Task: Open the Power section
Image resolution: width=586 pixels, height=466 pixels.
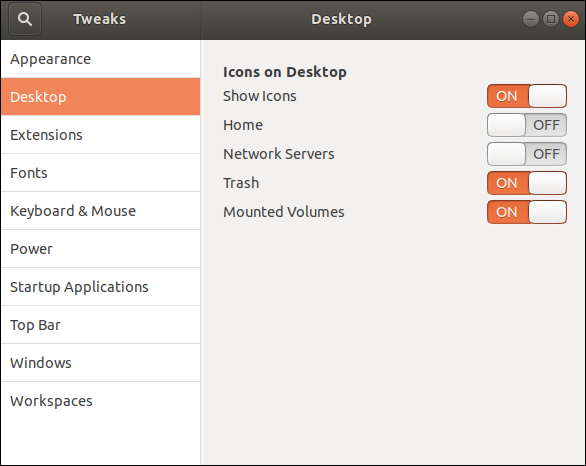Action: [x=101, y=249]
